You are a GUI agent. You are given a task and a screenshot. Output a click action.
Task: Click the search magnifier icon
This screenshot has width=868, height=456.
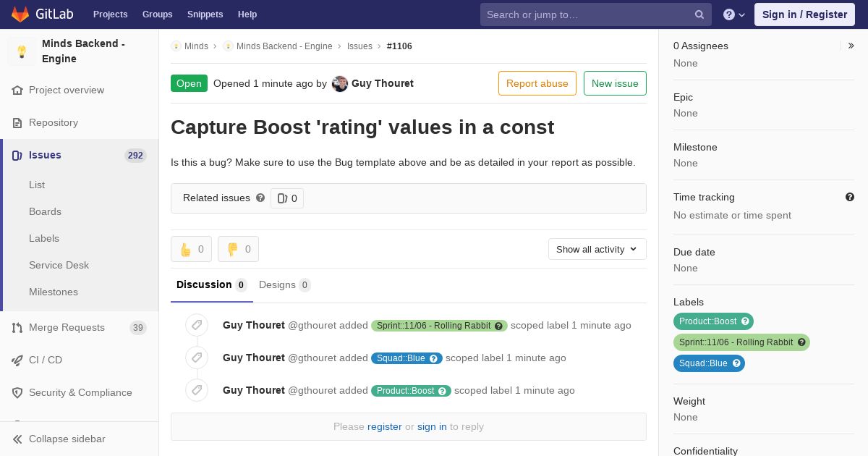[x=699, y=14]
